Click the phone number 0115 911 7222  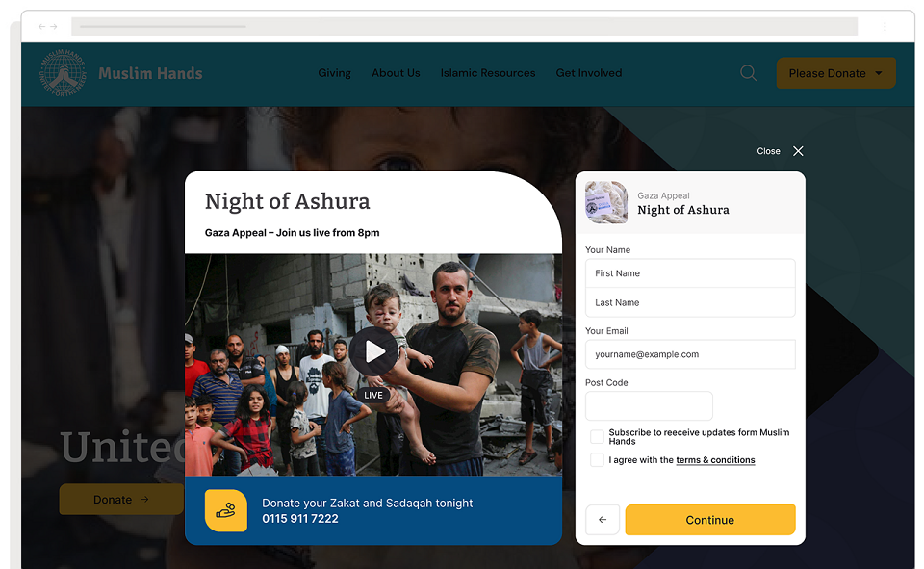click(x=300, y=519)
